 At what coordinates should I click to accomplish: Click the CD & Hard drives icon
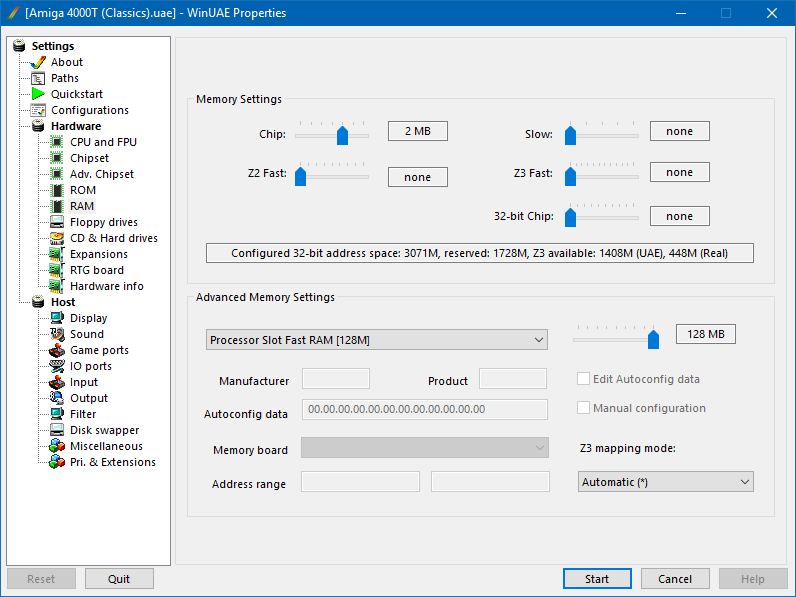(57, 238)
